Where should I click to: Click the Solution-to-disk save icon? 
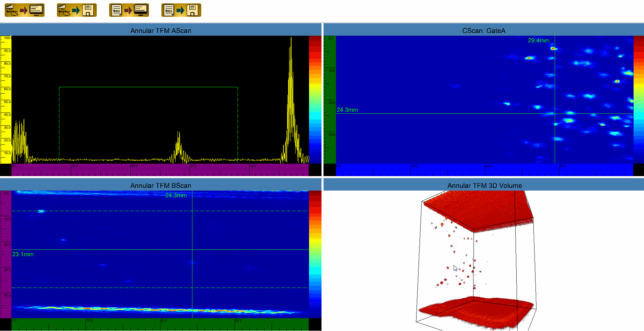coord(77,10)
